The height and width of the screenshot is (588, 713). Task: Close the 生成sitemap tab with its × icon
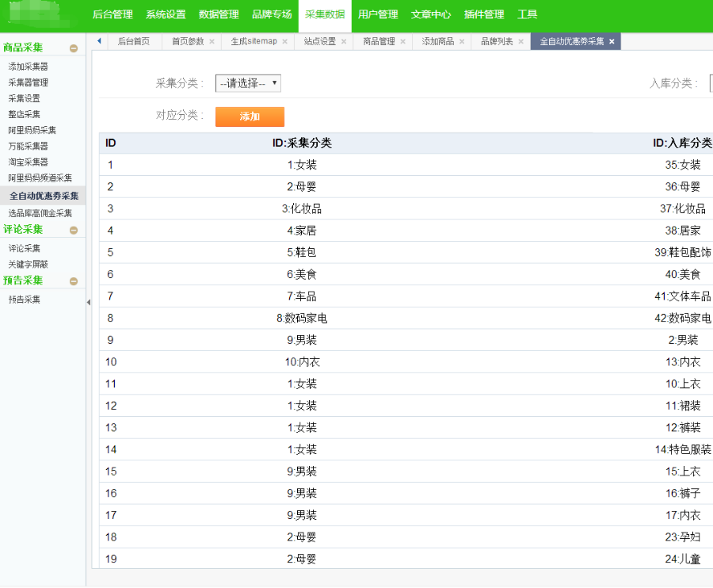point(286,43)
